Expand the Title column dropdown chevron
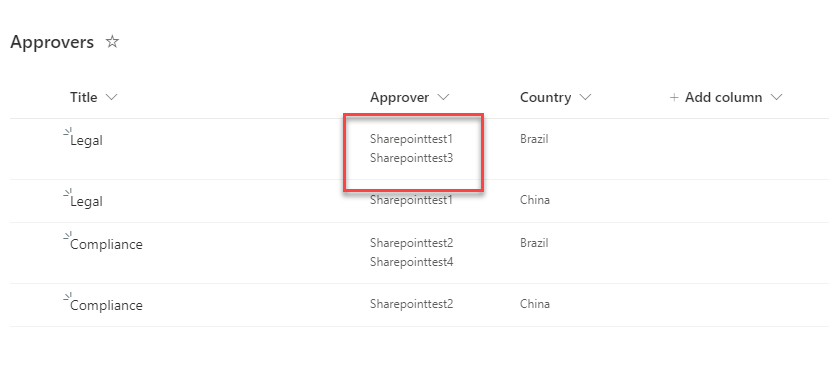This screenshot has height=384, width=829. pos(111,97)
